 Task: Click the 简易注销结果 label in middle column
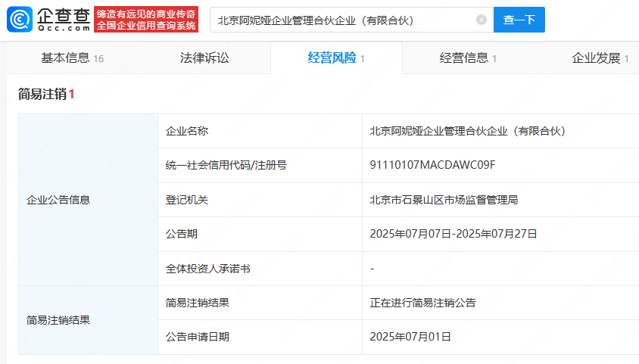coord(198,303)
